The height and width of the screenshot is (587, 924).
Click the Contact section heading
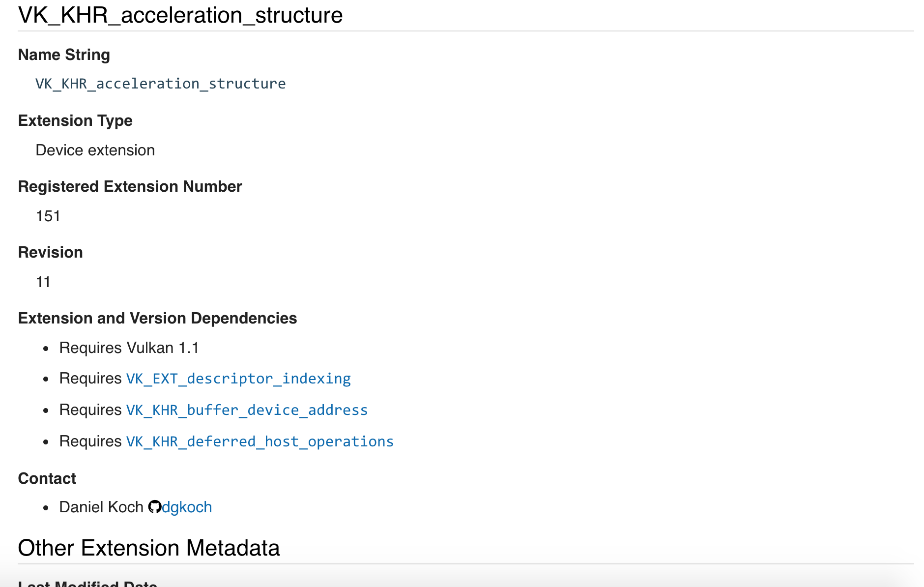pos(47,478)
